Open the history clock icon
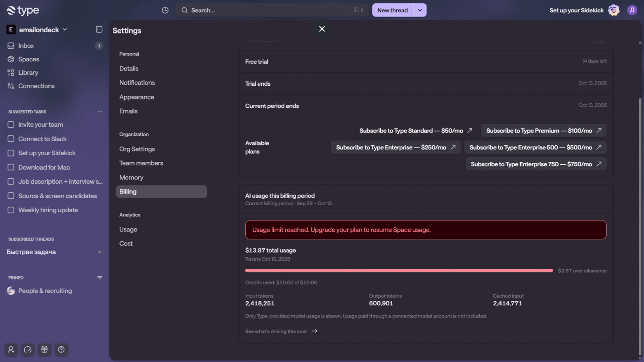This screenshot has width=644, height=362. tap(165, 10)
